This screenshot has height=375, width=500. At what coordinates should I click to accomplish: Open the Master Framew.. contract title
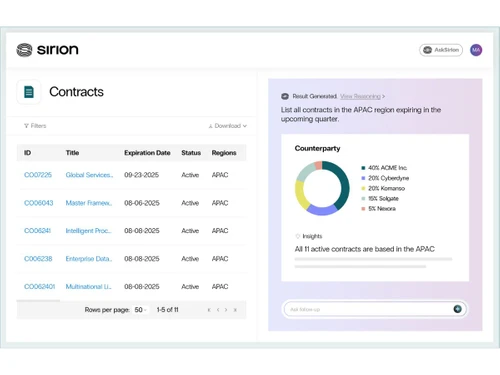tap(89, 203)
